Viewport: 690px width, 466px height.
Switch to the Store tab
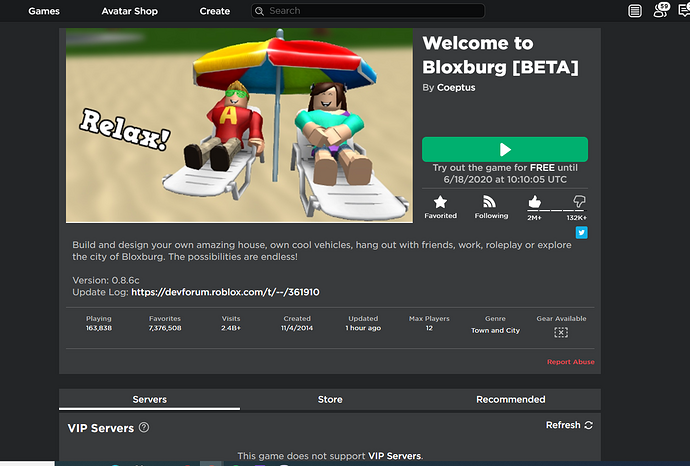coord(330,399)
